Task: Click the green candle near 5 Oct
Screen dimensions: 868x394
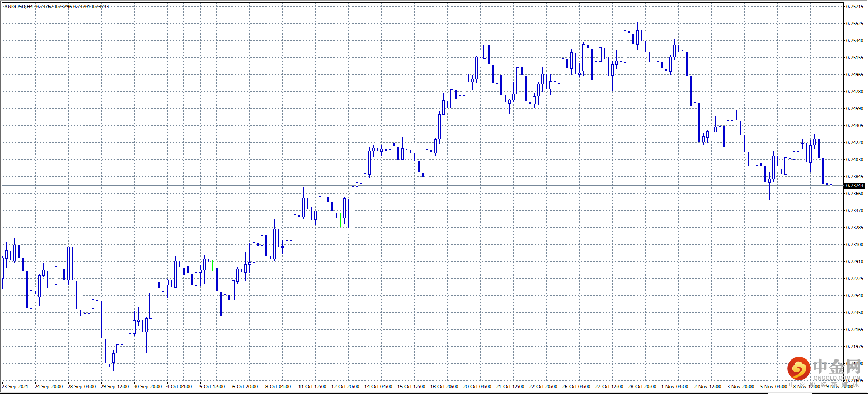Action: coord(212,266)
